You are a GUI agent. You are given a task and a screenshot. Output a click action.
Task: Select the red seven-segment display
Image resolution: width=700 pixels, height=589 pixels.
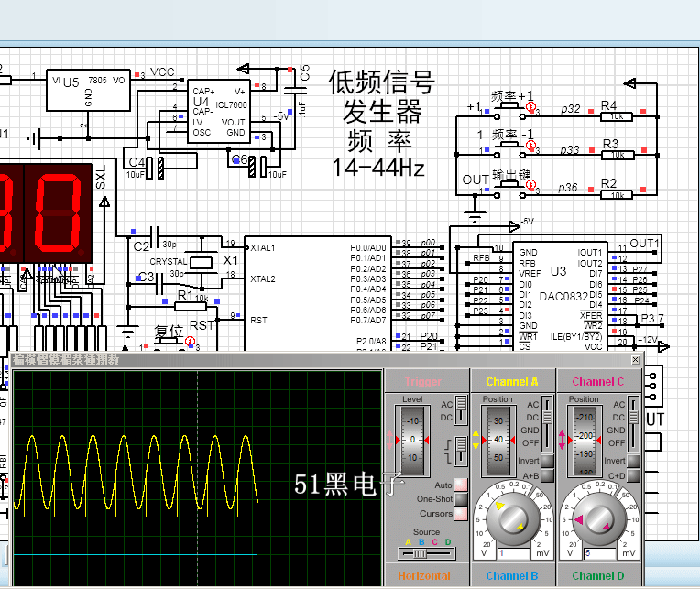(46, 213)
